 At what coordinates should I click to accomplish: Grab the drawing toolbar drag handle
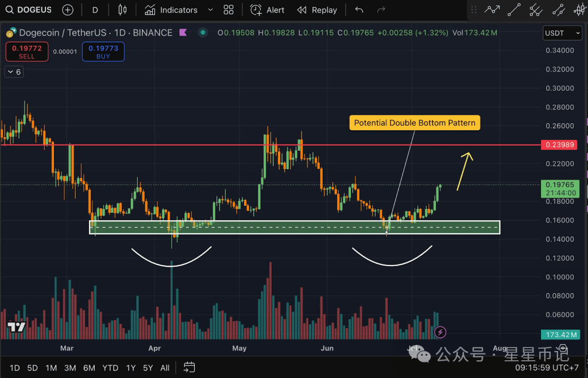coord(474,10)
